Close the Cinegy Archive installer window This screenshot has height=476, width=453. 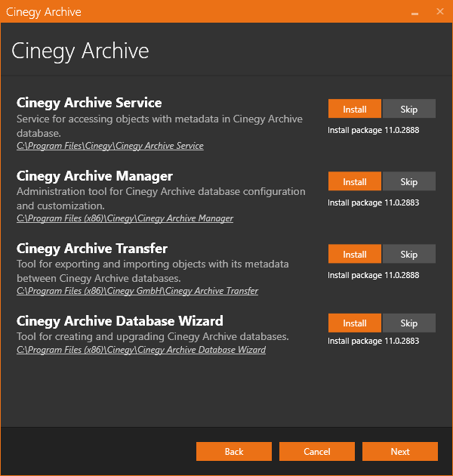pos(440,11)
